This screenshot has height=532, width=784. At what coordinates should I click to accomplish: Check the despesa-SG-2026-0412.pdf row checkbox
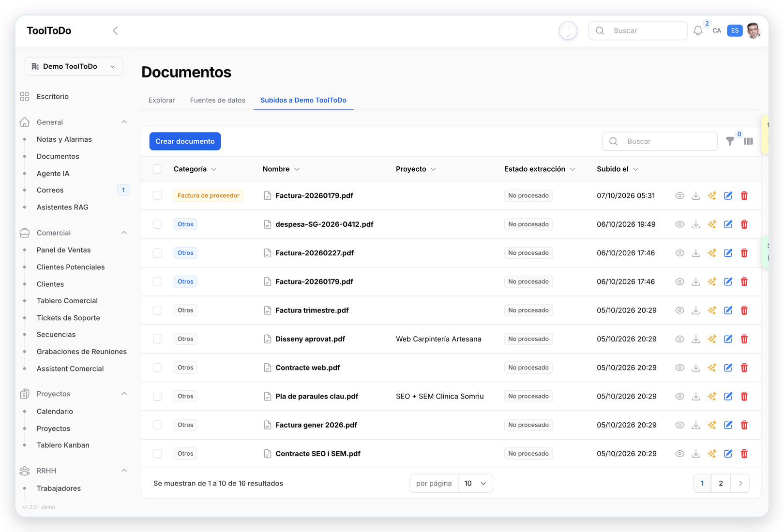pyautogui.click(x=157, y=224)
